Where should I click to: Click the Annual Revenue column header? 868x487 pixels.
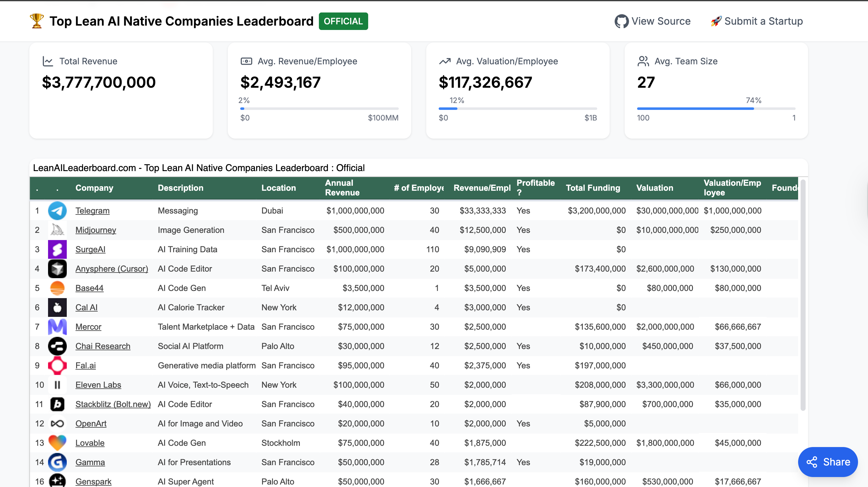coord(342,188)
